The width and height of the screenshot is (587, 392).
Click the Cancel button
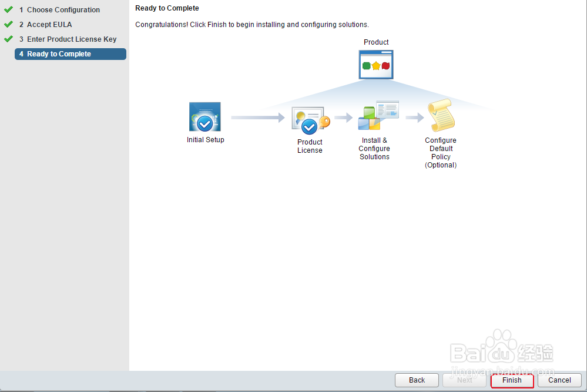click(x=559, y=380)
